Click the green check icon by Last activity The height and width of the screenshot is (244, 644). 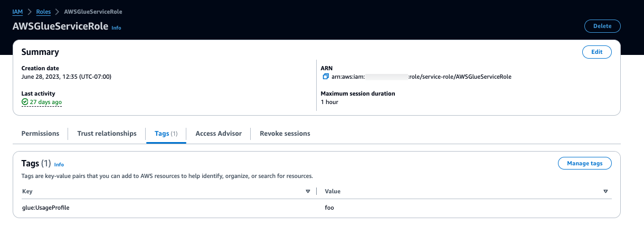click(25, 102)
